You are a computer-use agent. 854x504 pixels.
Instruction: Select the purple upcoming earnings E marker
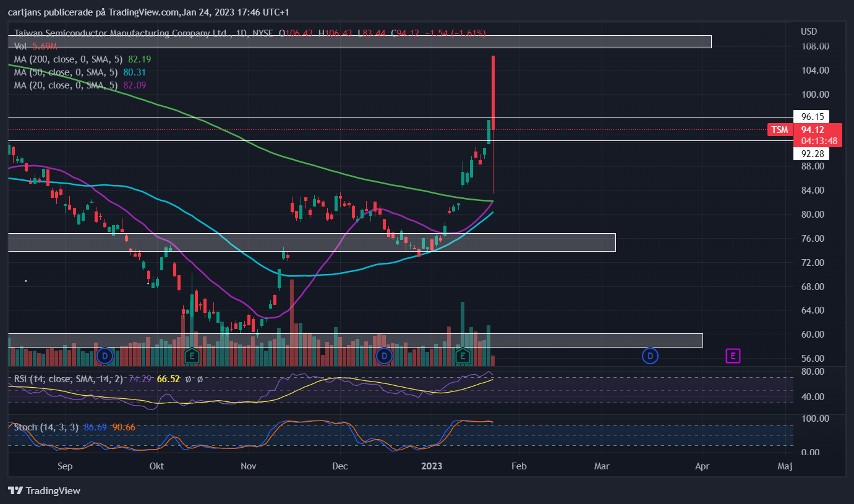click(x=733, y=356)
